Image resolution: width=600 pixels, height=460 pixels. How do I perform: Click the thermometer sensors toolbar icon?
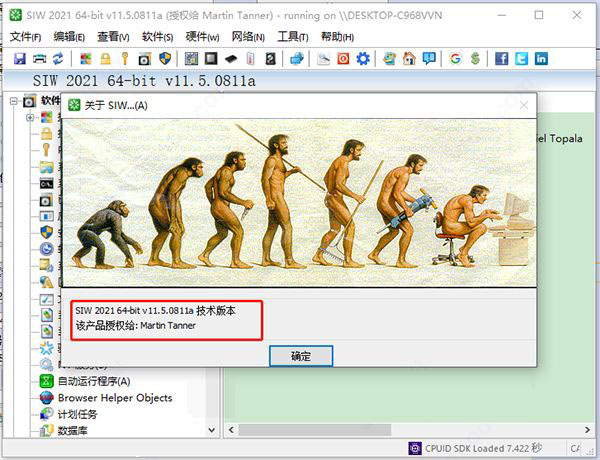pyautogui.click(x=251, y=59)
